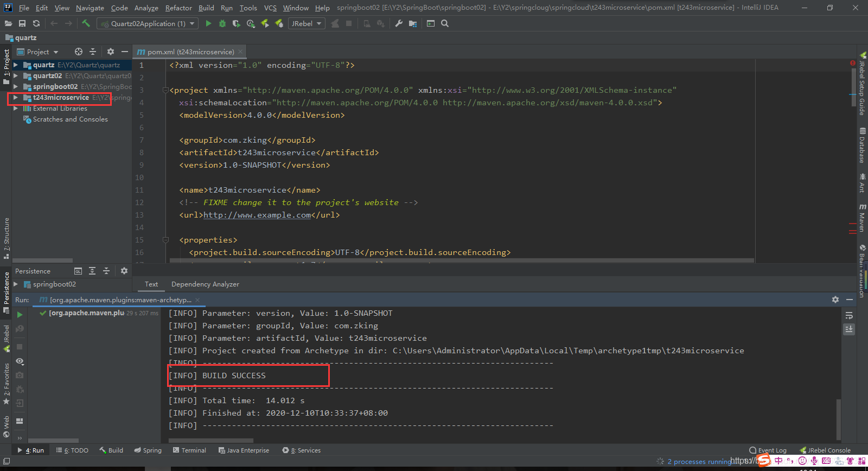Open the Navigate menu
This screenshot has width=868, height=471.
tap(90, 8)
